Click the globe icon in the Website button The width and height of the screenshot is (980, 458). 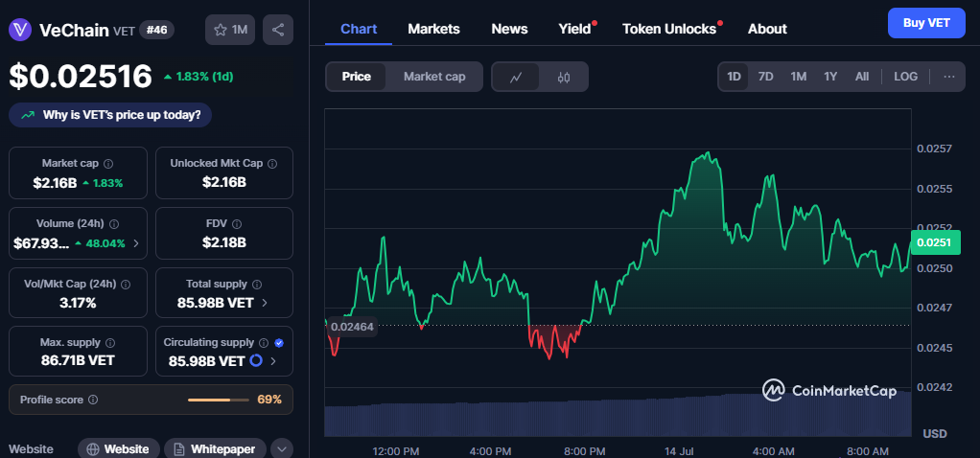pyautogui.click(x=93, y=449)
